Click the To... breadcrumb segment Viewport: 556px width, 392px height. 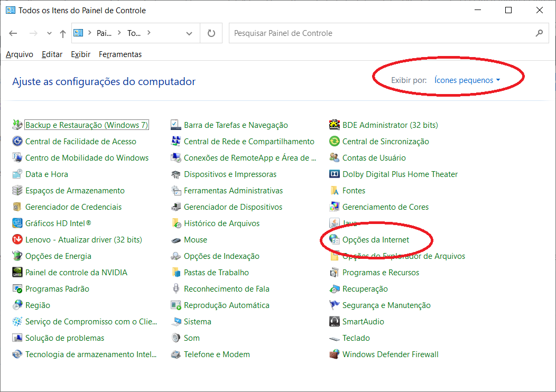click(134, 33)
